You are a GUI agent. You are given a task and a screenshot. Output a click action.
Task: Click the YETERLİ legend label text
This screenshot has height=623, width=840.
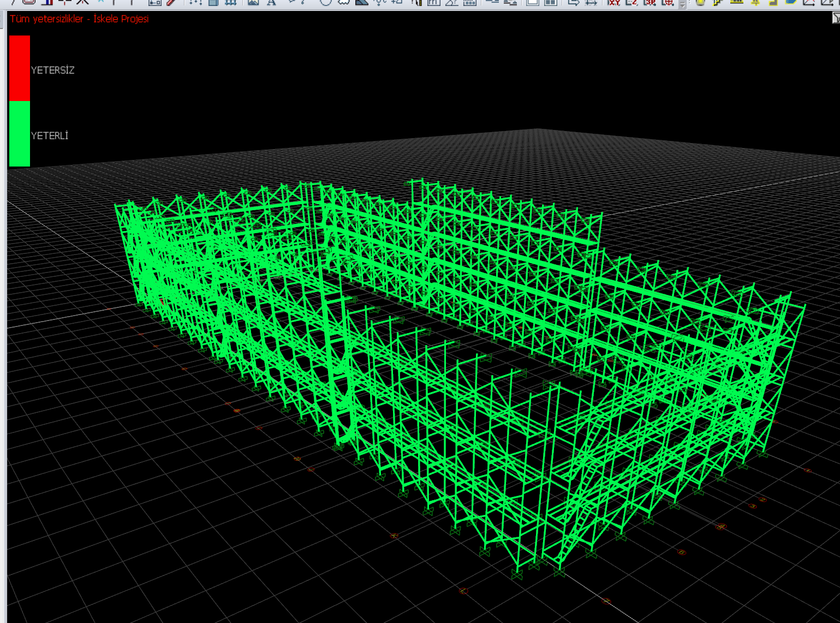[50, 136]
